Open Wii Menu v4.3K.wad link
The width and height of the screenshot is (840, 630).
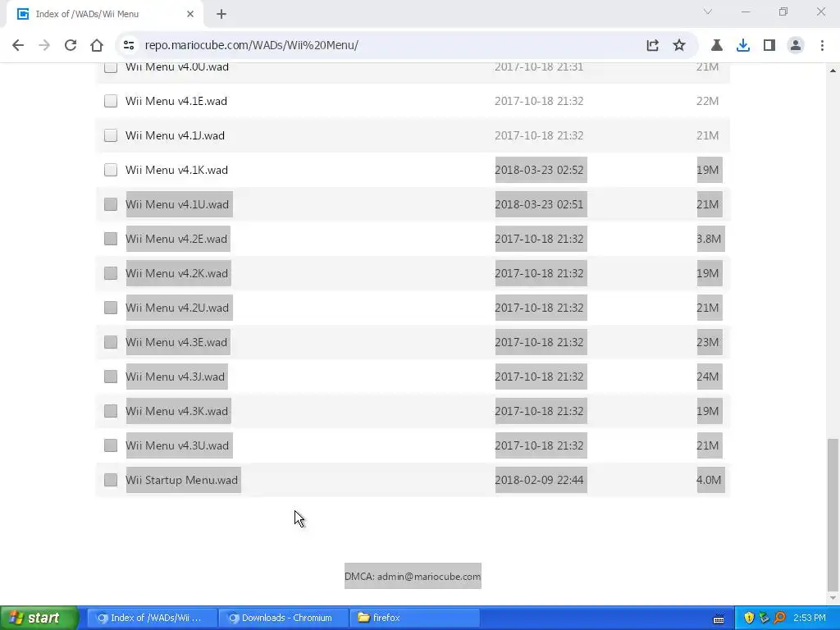tap(178, 411)
